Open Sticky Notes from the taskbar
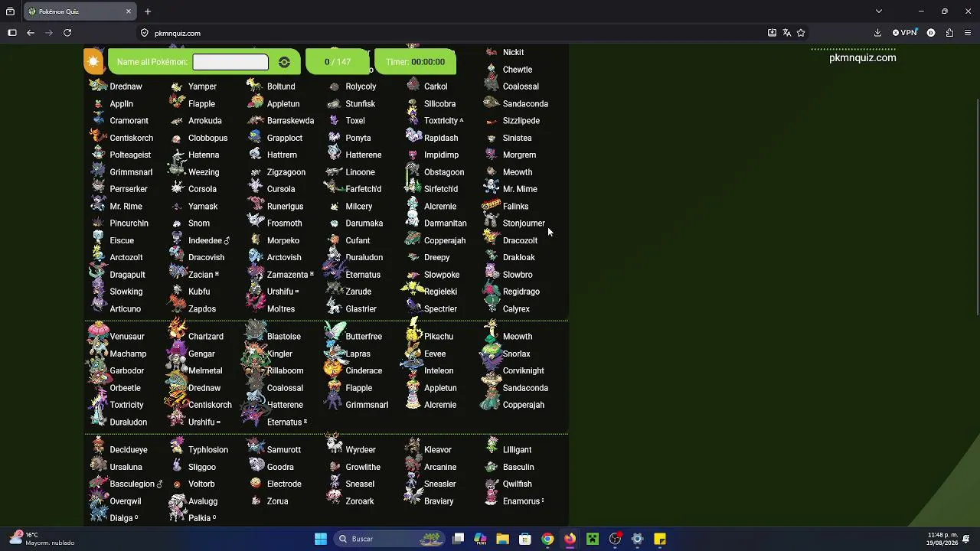The image size is (980, 551). pos(660,539)
